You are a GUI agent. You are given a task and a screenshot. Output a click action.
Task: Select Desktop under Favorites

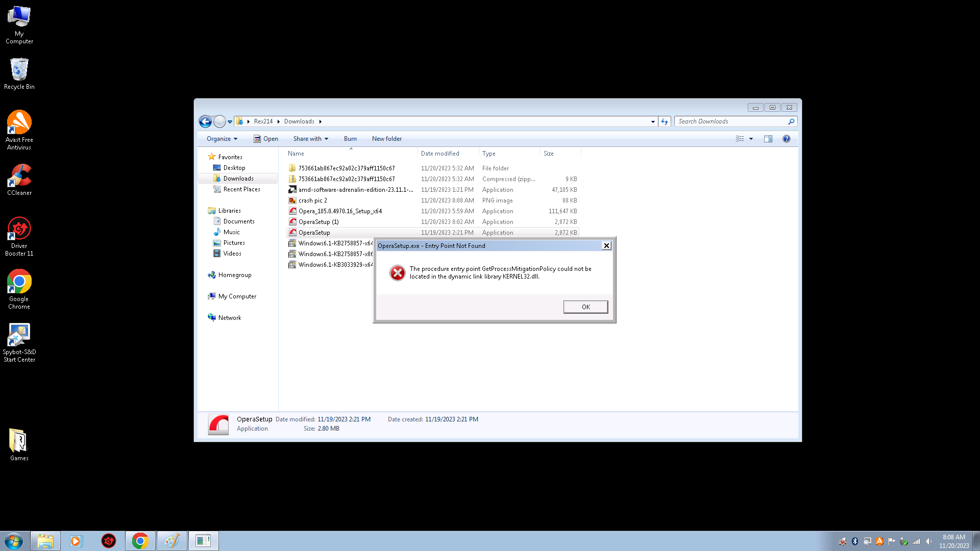coord(234,168)
